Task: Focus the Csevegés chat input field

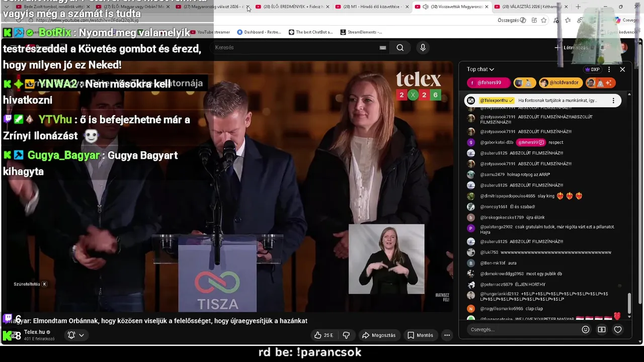Action: click(x=523, y=330)
